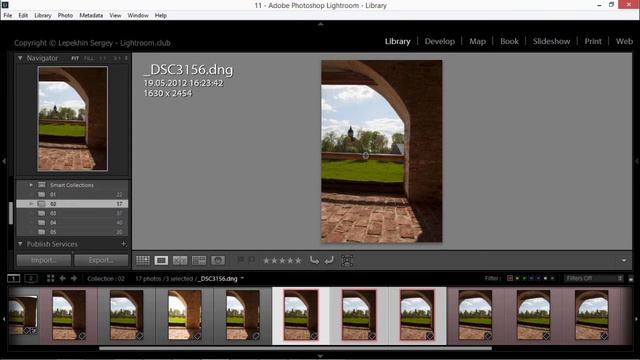
Task: Click the Import... button
Action: tap(44, 260)
